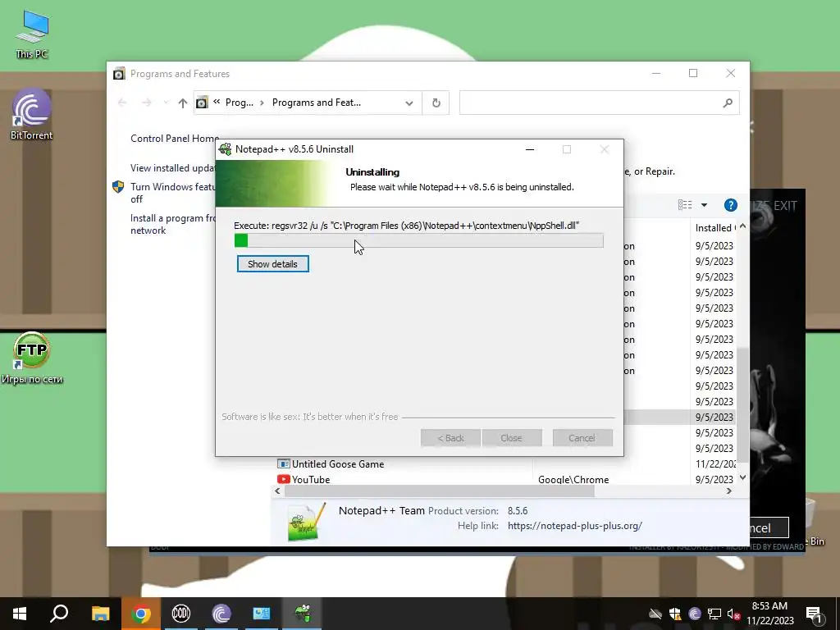The width and height of the screenshot is (840, 630).
Task: Click the Back arrow in Programs and Features
Action: point(122,103)
